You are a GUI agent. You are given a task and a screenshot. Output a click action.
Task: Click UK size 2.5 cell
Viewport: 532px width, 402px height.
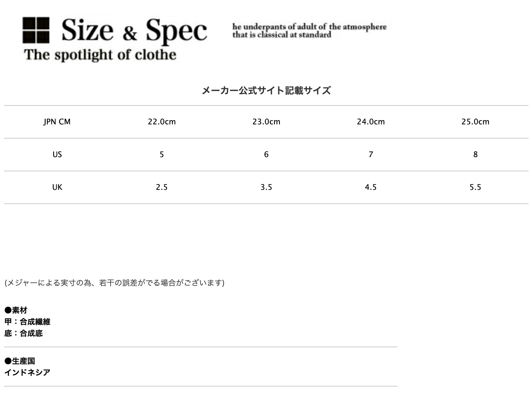(x=162, y=187)
